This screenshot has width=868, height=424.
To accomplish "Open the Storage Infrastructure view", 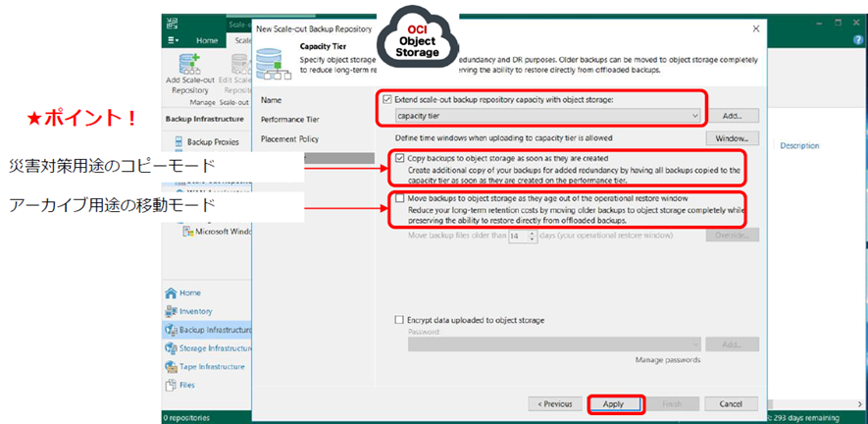I will click(208, 348).
